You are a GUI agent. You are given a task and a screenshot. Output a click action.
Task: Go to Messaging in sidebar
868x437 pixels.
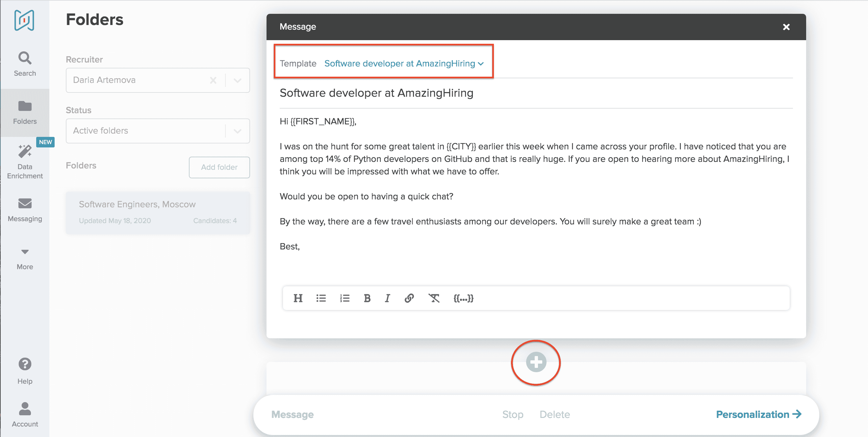click(x=25, y=210)
